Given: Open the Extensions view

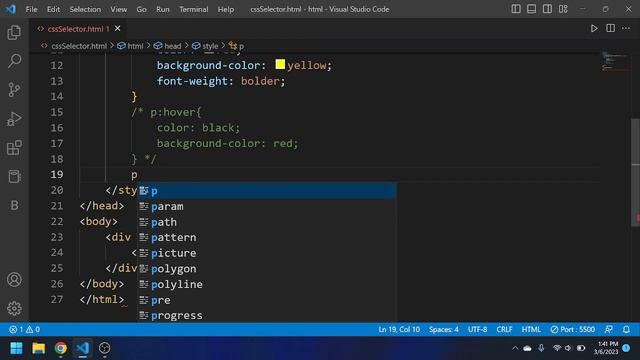Looking at the screenshot, I should (x=14, y=148).
